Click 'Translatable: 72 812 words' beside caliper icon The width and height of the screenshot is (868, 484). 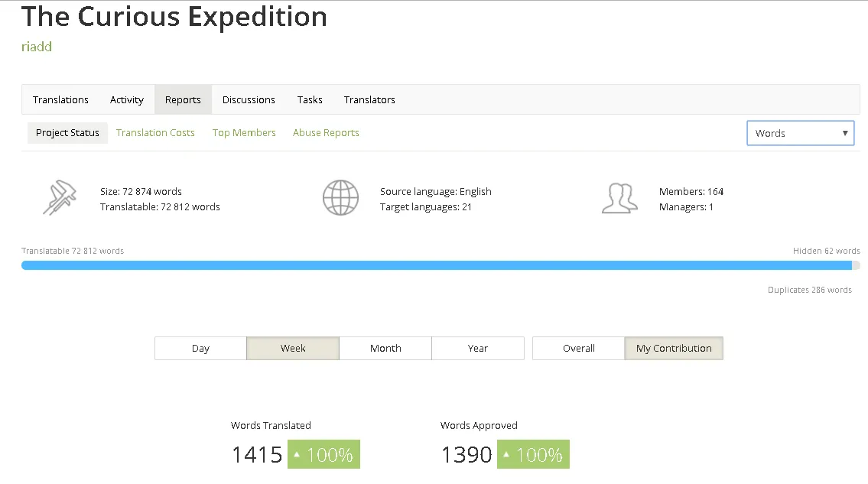[x=160, y=207]
